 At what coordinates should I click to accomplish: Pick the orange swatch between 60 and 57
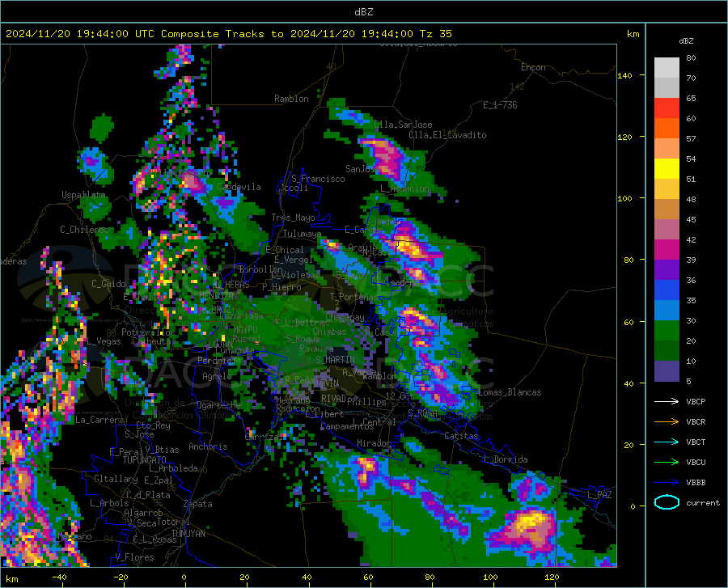tap(667, 129)
